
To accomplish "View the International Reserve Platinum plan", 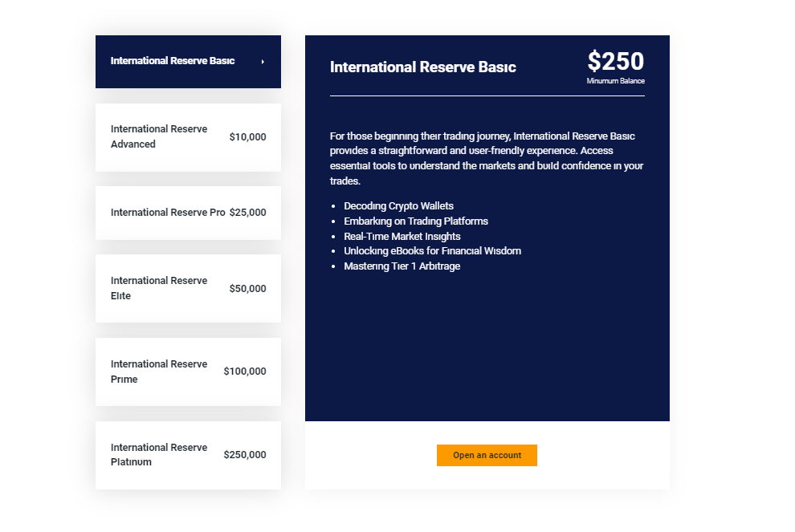I will [188, 455].
